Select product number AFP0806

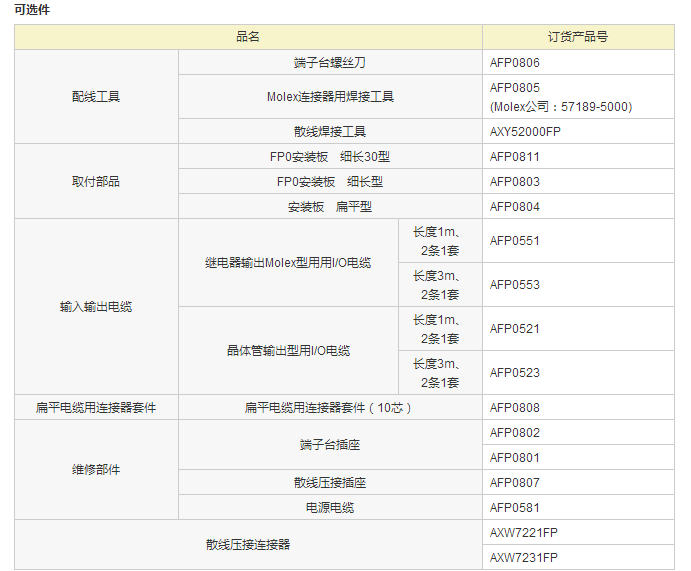[x=514, y=62]
